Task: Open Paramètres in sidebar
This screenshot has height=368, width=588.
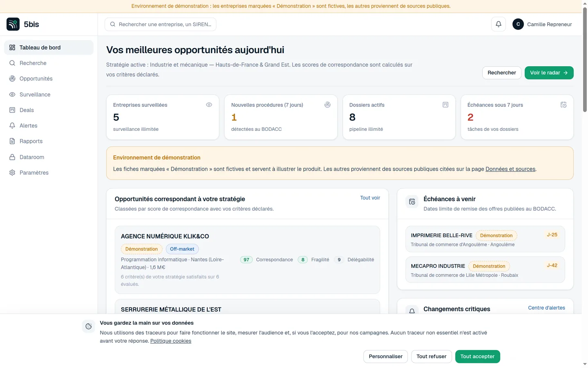Action: pyautogui.click(x=49, y=173)
